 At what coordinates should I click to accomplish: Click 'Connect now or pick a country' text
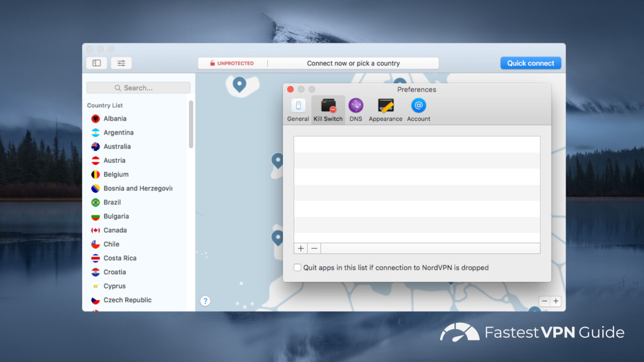(353, 63)
